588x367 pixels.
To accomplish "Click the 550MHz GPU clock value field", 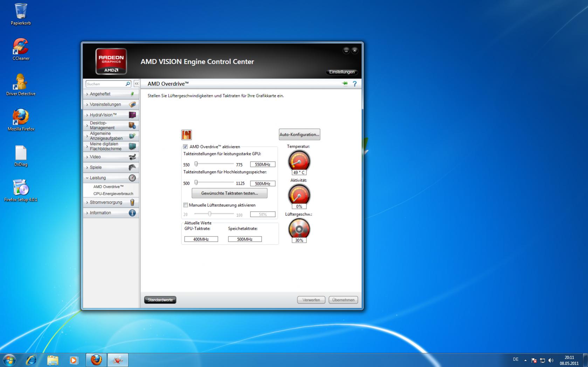I will tap(263, 164).
